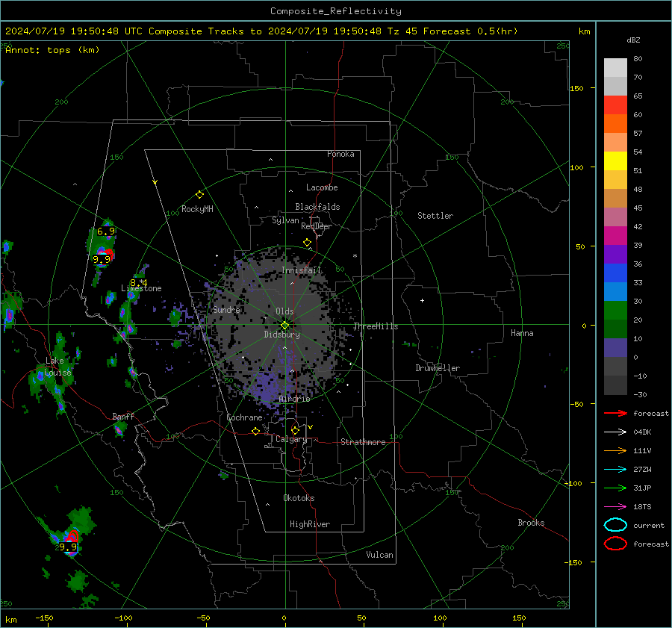Click the ThreeHills town label
The height and width of the screenshot is (628, 672).
[x=376, y=326]
